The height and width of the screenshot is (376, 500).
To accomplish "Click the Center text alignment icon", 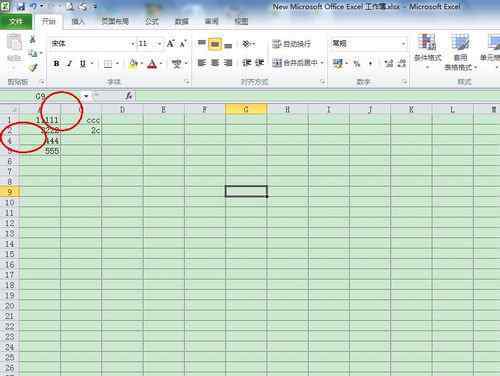I will pyautogui.click(x=215, y=63).
